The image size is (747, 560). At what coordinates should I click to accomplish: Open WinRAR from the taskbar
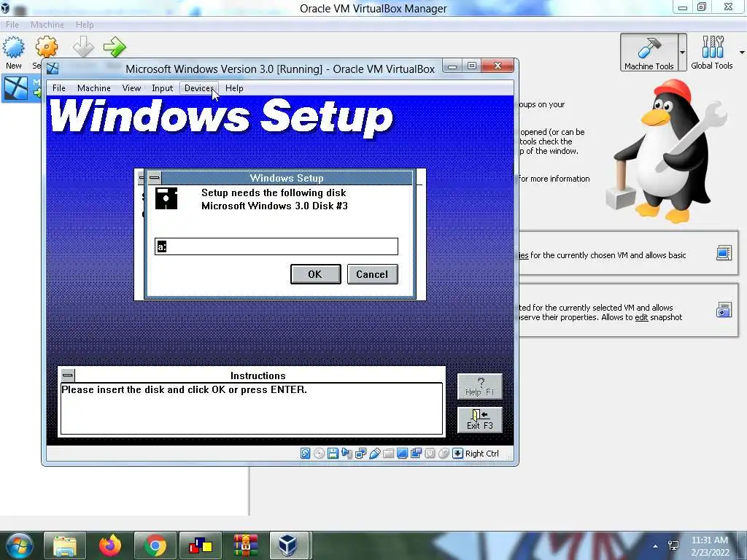click(246, 545)
